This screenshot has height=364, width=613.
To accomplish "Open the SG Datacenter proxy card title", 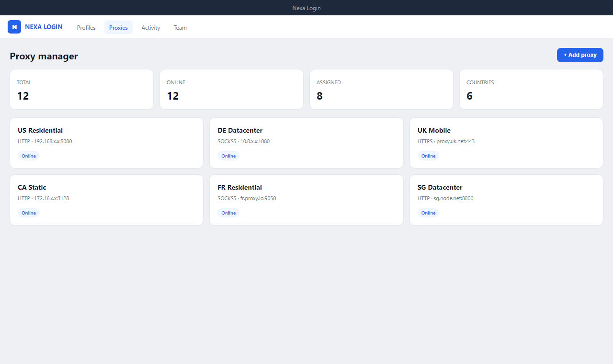I will [440, 187].
